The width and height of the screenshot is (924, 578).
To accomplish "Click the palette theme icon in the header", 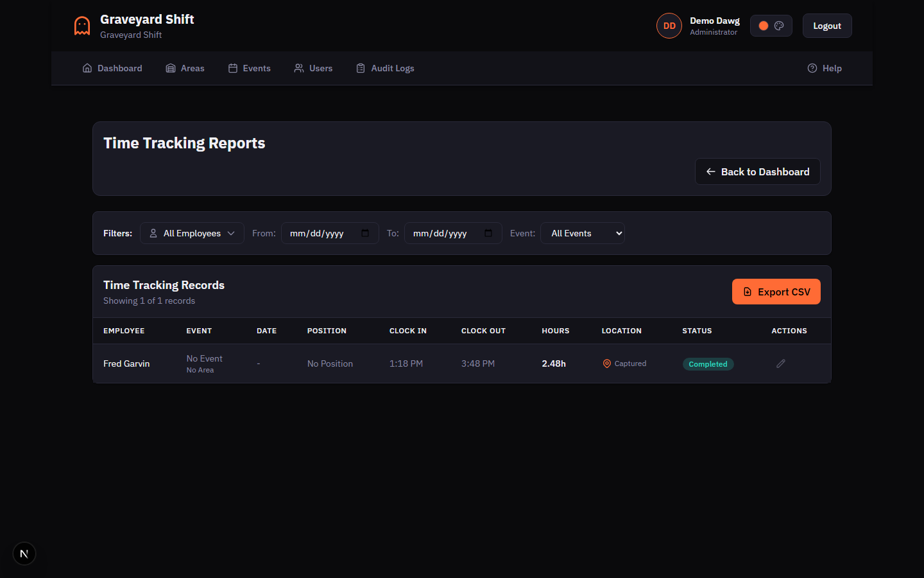I will 780,25.
